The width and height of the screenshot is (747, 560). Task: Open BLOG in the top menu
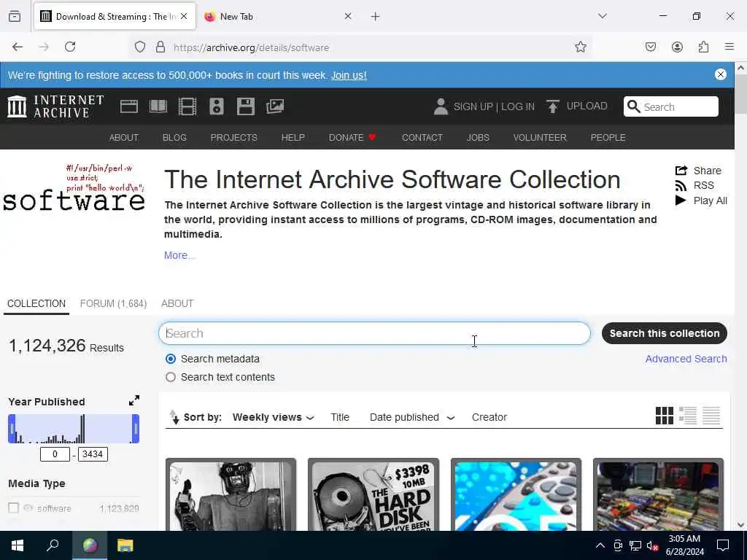point(174,138)
